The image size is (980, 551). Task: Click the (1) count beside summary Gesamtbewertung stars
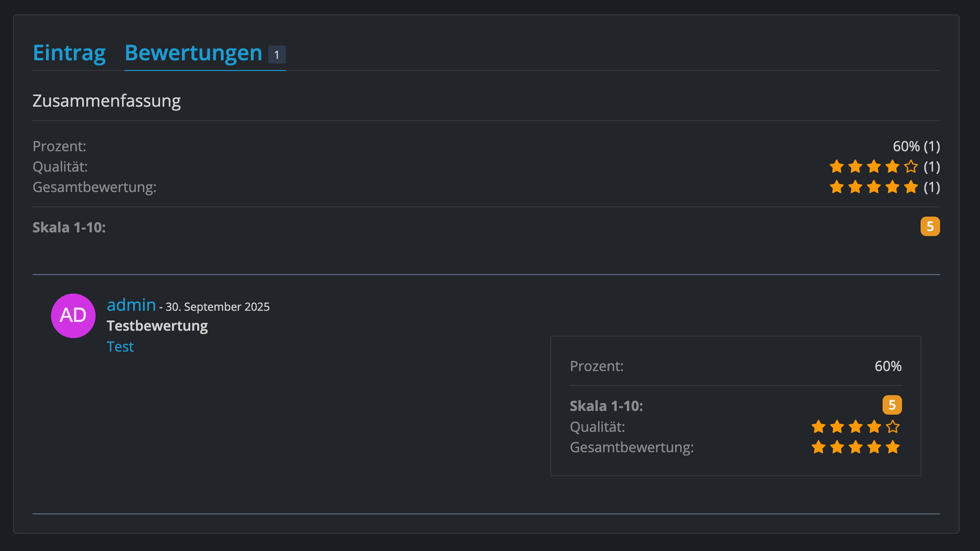[932, 187]
